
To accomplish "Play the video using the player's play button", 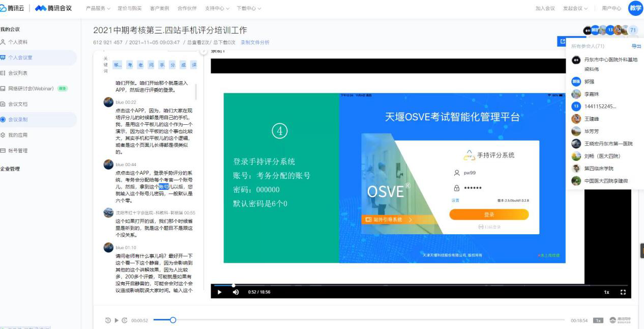I will click(220, 292).
